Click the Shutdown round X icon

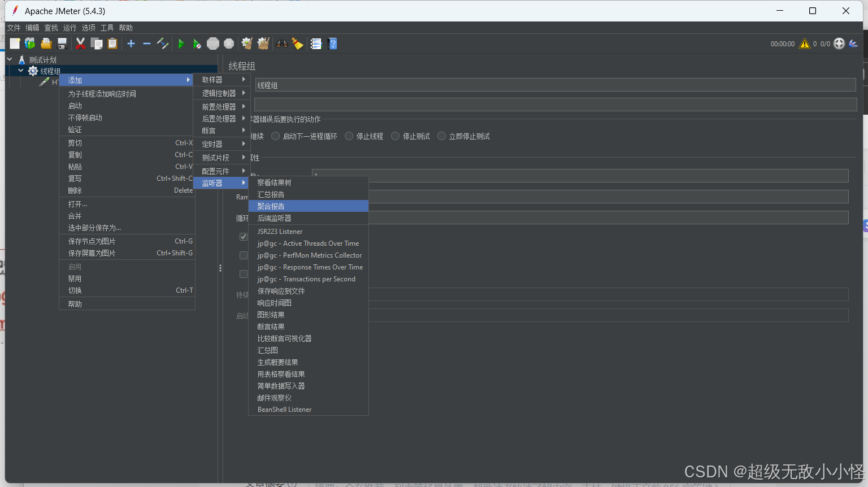click(229, 44)
